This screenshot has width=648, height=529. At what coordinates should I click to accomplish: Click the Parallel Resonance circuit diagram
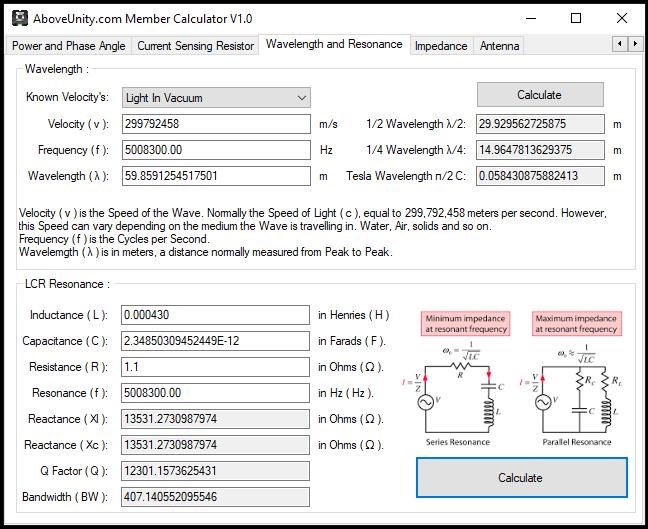573,395
